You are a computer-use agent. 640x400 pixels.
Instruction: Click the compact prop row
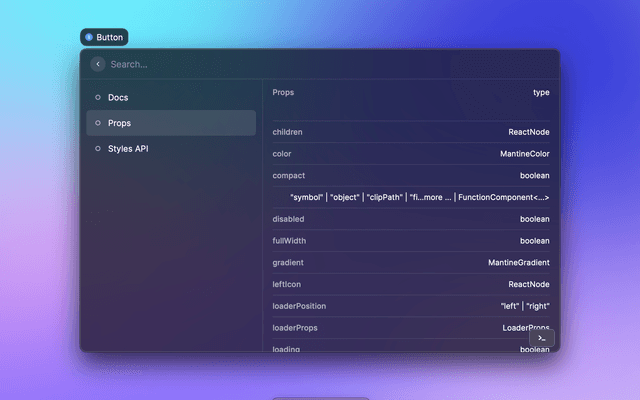pos(410,176)
